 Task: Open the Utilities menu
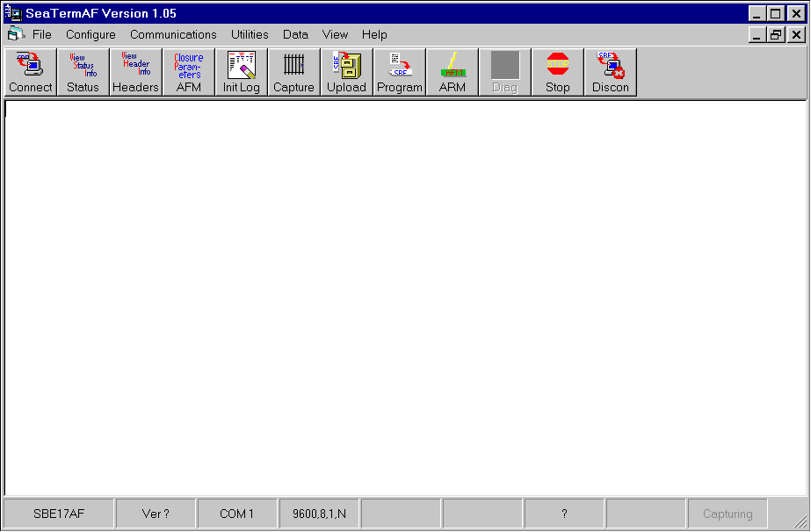[x=250, y=34]
